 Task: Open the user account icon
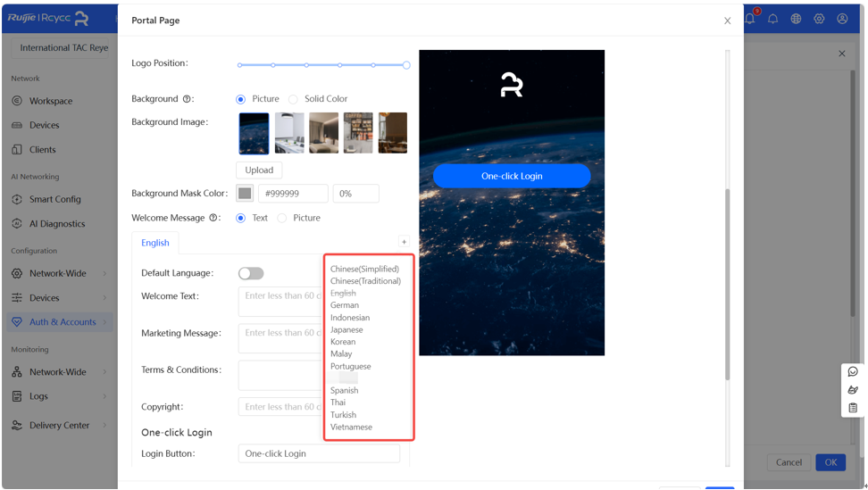coord(842,19)
